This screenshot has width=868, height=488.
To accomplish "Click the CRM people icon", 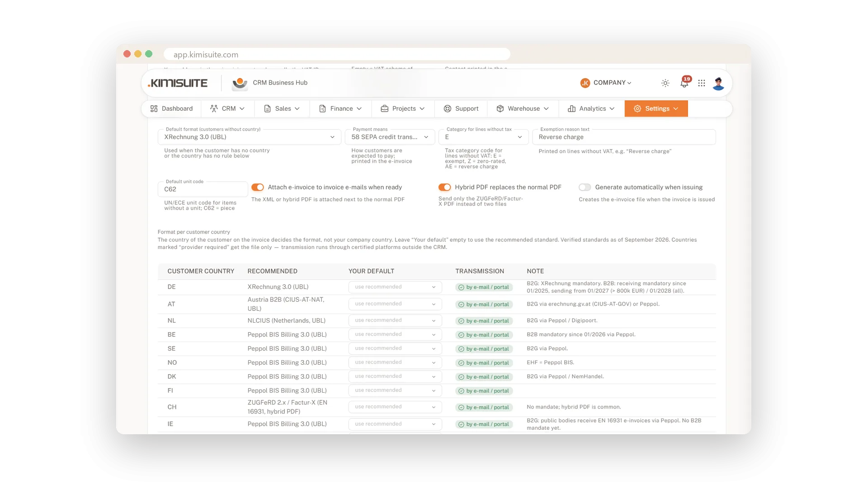I will click(214, 108).
